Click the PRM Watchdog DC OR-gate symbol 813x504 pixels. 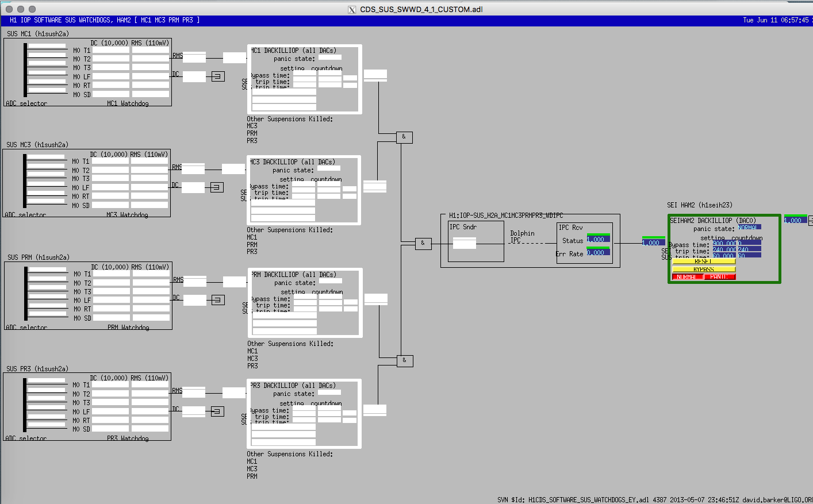(218, 300)
